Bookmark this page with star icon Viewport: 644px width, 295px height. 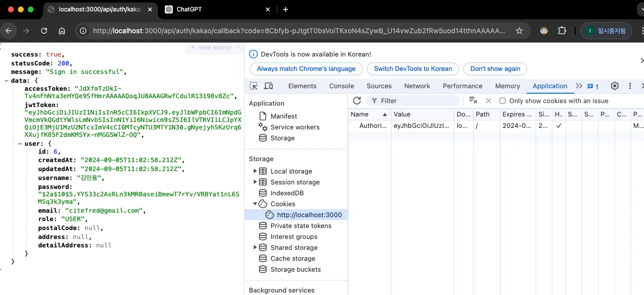pyautogui.click(x=519, y=31)
